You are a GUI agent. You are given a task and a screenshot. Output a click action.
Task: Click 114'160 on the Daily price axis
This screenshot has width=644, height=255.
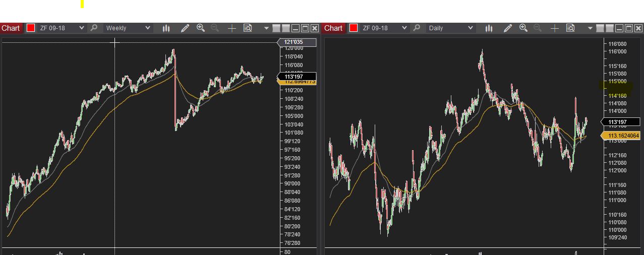(617, 96)
